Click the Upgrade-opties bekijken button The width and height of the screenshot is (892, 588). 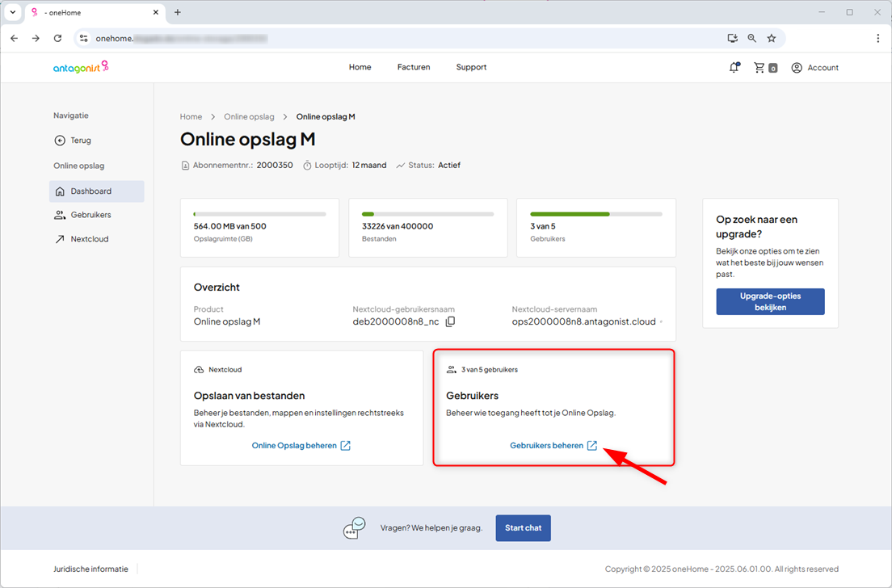pos(770,301)
